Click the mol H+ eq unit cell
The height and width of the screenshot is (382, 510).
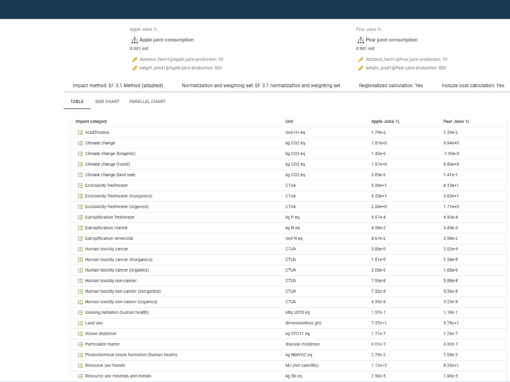click(295, 132)
